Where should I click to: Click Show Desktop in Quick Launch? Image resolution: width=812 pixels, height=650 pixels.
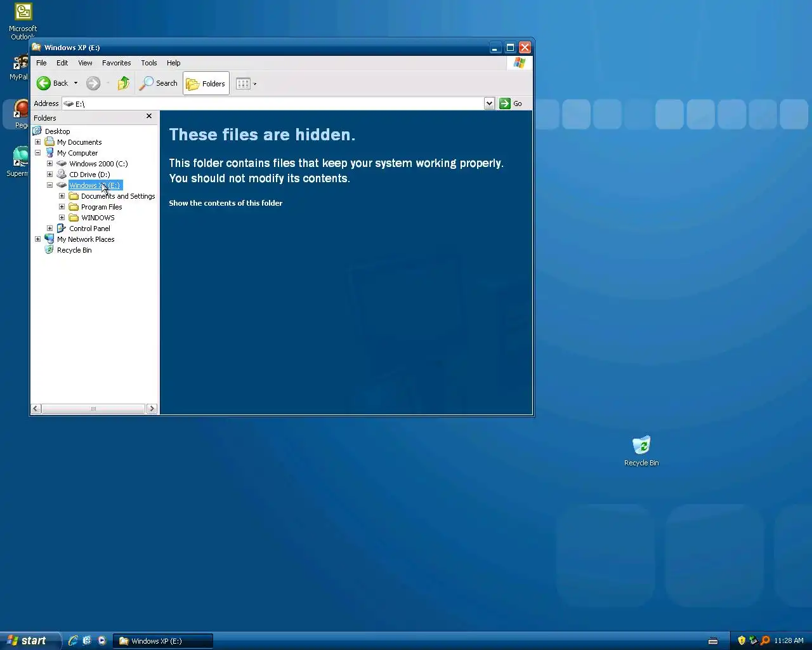point(87,641)
